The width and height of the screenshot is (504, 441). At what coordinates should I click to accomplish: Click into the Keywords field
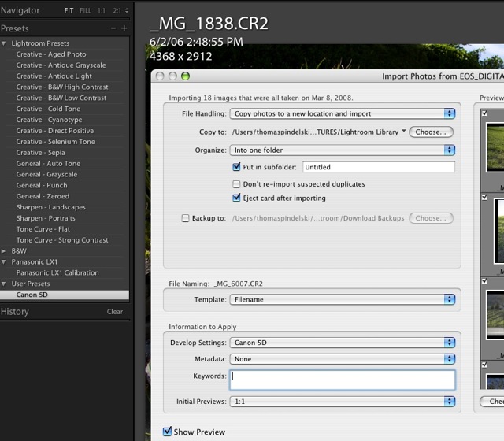pos(343,380)
